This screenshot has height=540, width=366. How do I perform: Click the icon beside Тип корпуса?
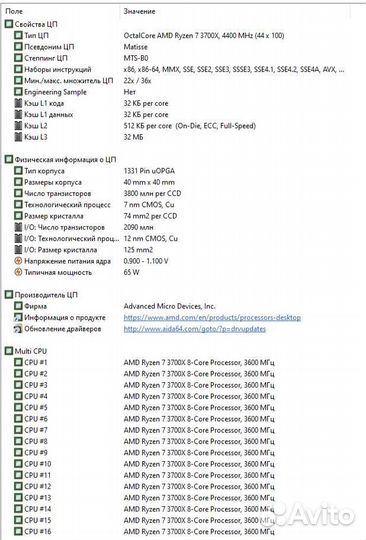18,171
